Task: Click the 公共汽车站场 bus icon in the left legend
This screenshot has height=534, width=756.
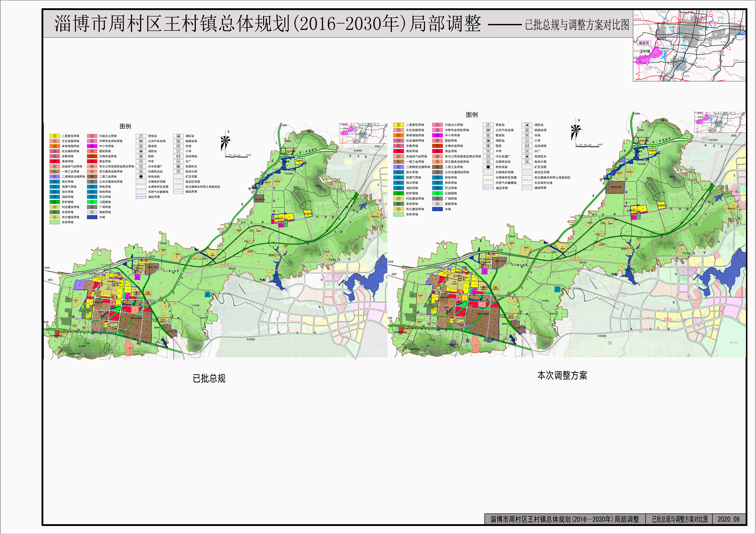Action: pyautogui.click(x=141, y=141)
